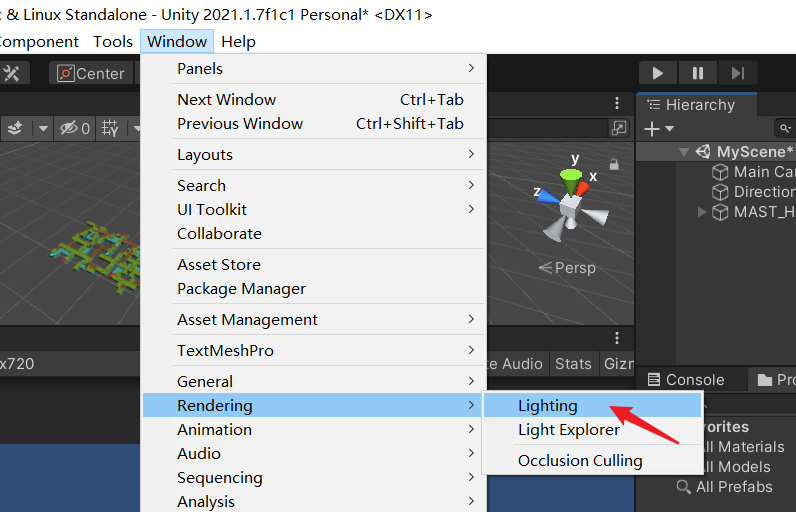The height and width of the screenshot is (512, 796).
Task: Click the Pause button
Action: coord(697,73)
